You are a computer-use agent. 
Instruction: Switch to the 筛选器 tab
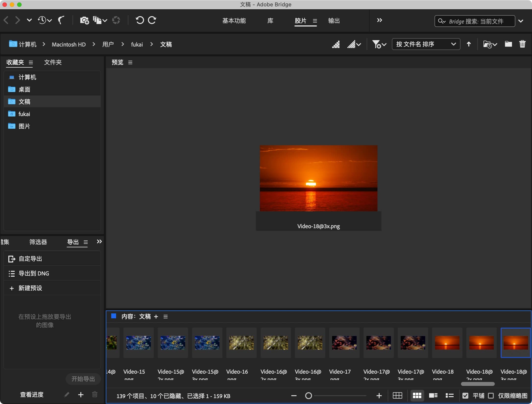(x=38, y=242)
